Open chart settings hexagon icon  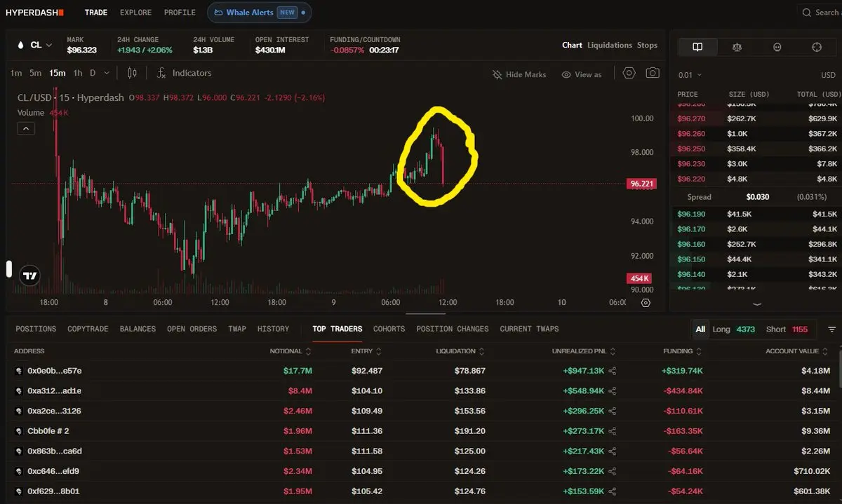click(x=629, y=73)
